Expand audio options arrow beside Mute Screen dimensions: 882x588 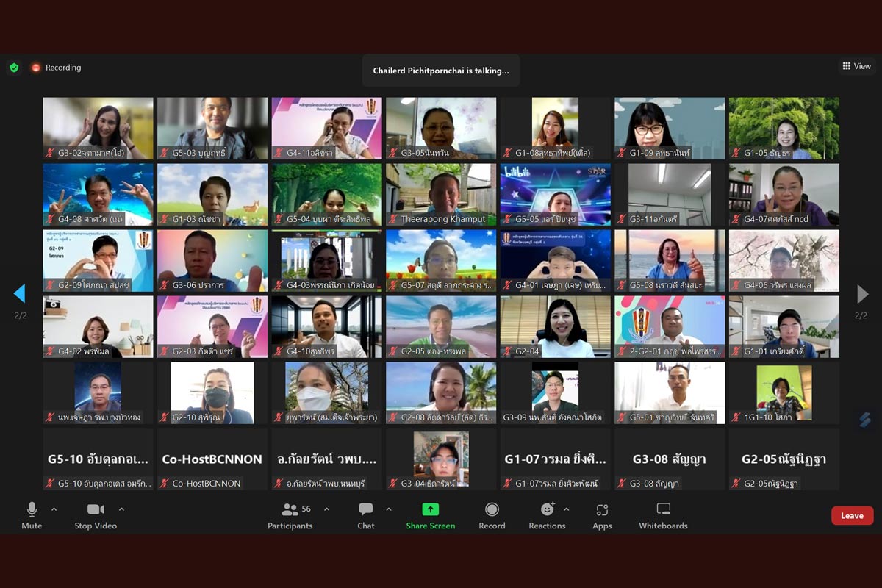[54, 509]
